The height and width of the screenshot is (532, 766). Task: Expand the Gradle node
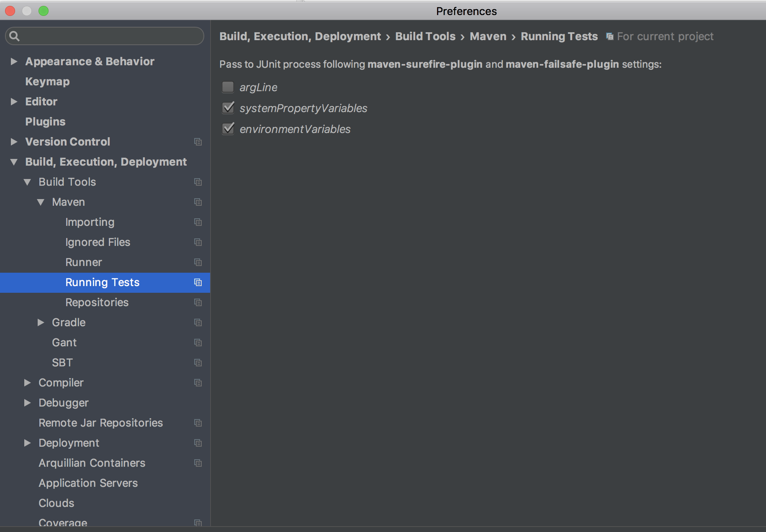click(x=41, y=322)
